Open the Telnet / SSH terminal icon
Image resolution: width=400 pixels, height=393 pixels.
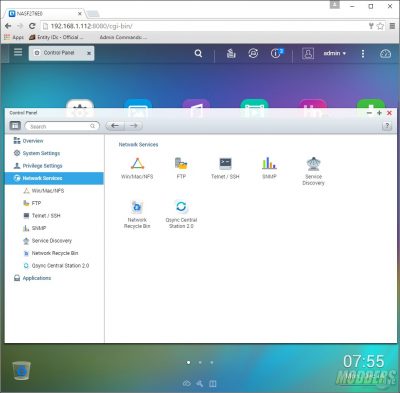click(225, 164)
